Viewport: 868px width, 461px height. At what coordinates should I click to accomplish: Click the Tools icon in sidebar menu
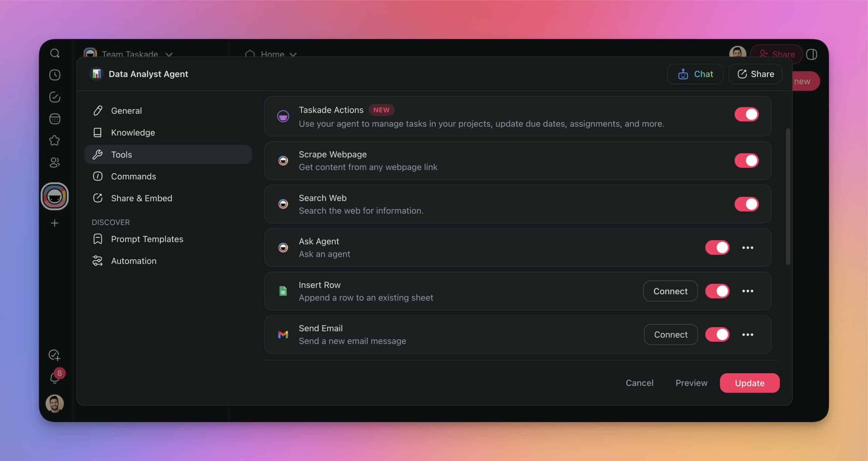tap(98, 154)
